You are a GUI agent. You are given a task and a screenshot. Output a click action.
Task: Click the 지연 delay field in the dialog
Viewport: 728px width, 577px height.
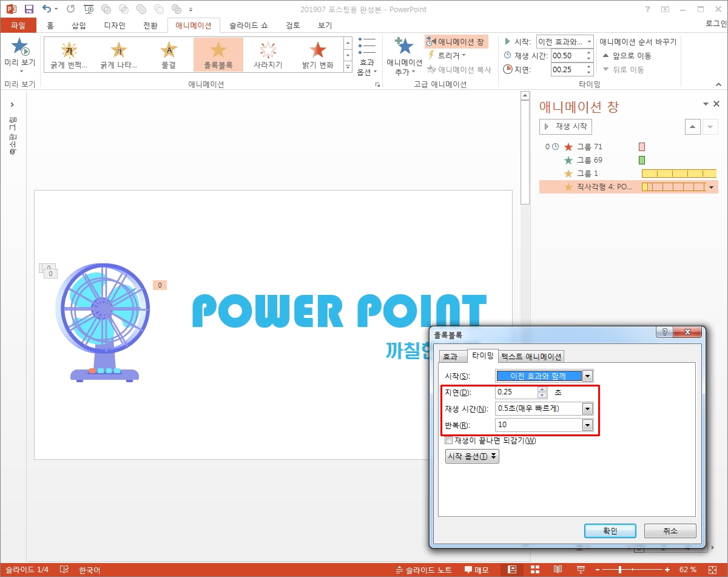point(516,392)
